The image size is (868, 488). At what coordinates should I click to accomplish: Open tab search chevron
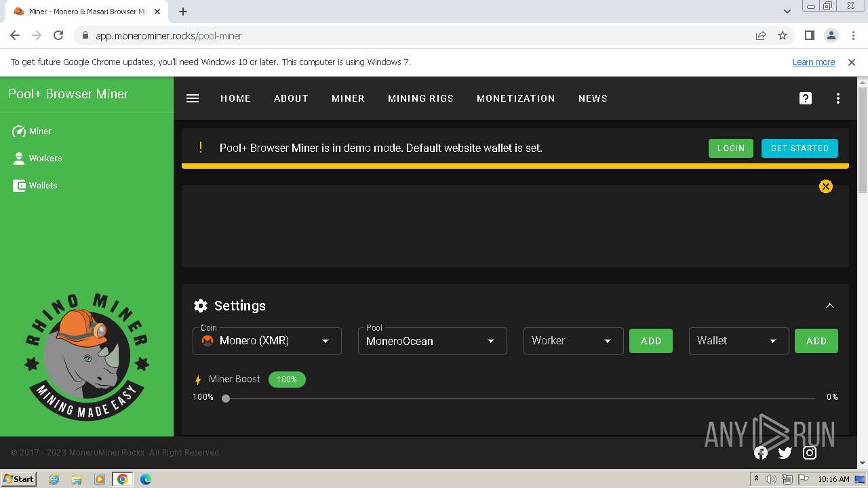click(787, 12)
